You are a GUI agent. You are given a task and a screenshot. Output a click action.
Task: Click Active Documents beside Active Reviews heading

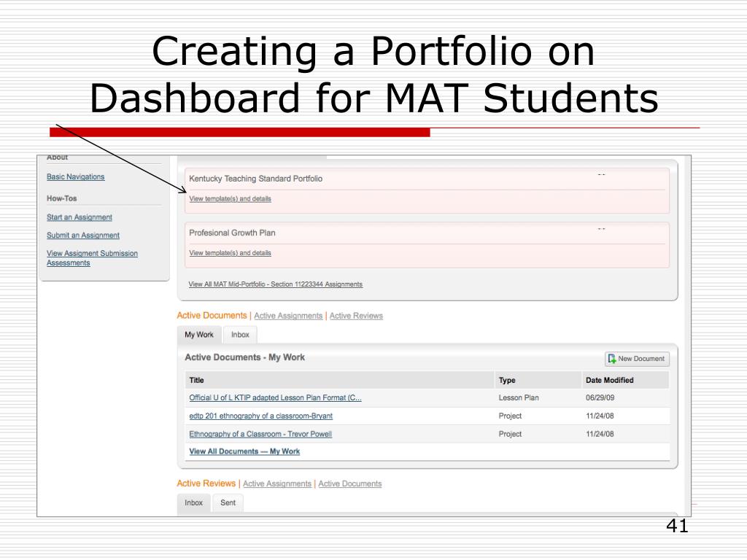(x=349, y=483)
